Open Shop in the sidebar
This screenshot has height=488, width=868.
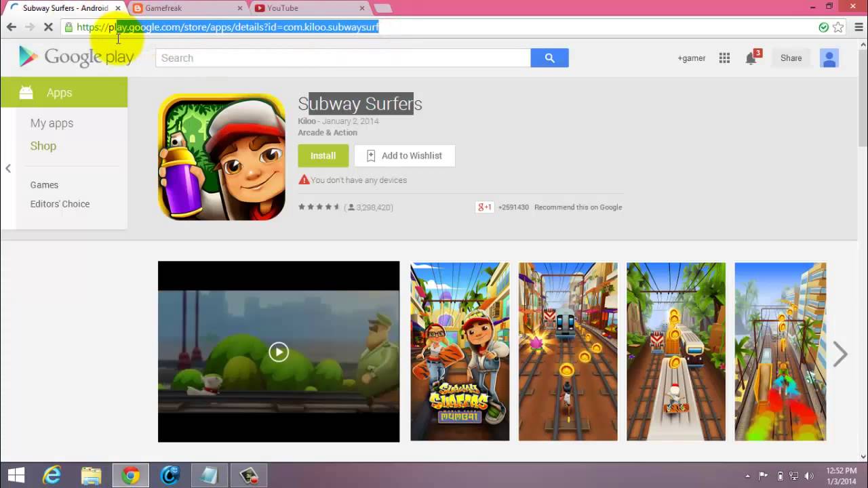pos(43,146)
